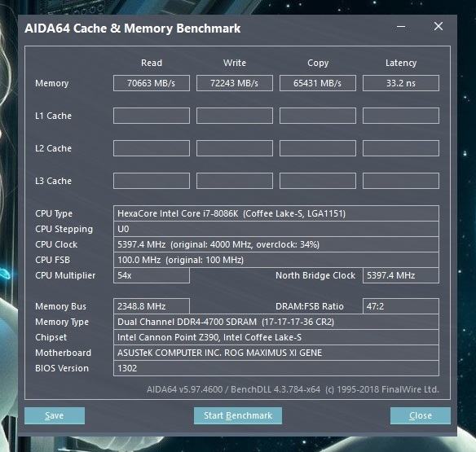Select the Chipset field Intel Cannon Point Z390
The image size is (476, 452).
click(x=276, y=337)
